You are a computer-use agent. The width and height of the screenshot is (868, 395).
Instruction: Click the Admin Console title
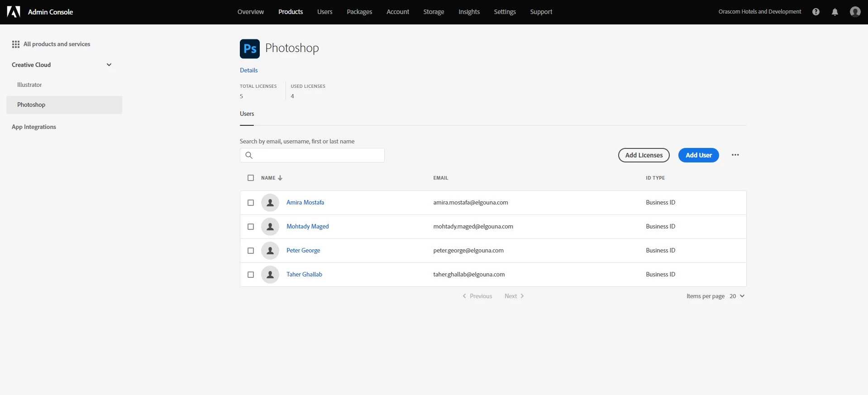click(x=50, y=12)
